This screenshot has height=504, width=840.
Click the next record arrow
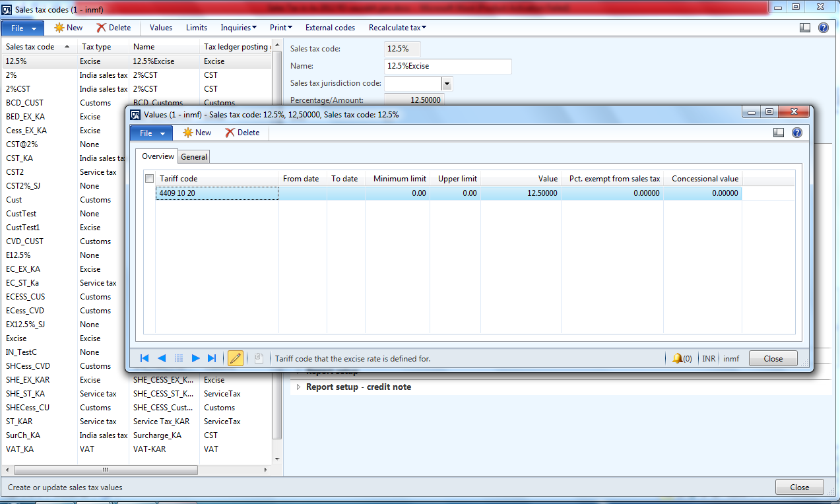click(195, 358)
